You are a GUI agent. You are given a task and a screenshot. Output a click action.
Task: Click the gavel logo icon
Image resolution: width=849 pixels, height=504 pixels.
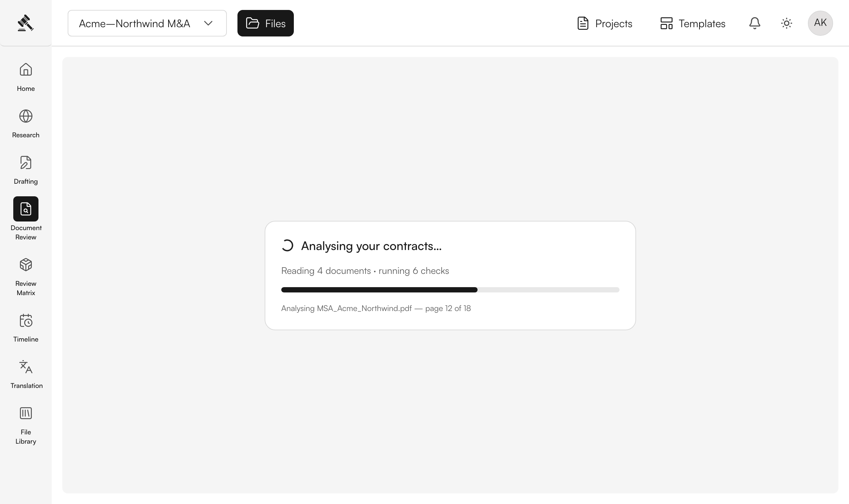click(26, 23)
